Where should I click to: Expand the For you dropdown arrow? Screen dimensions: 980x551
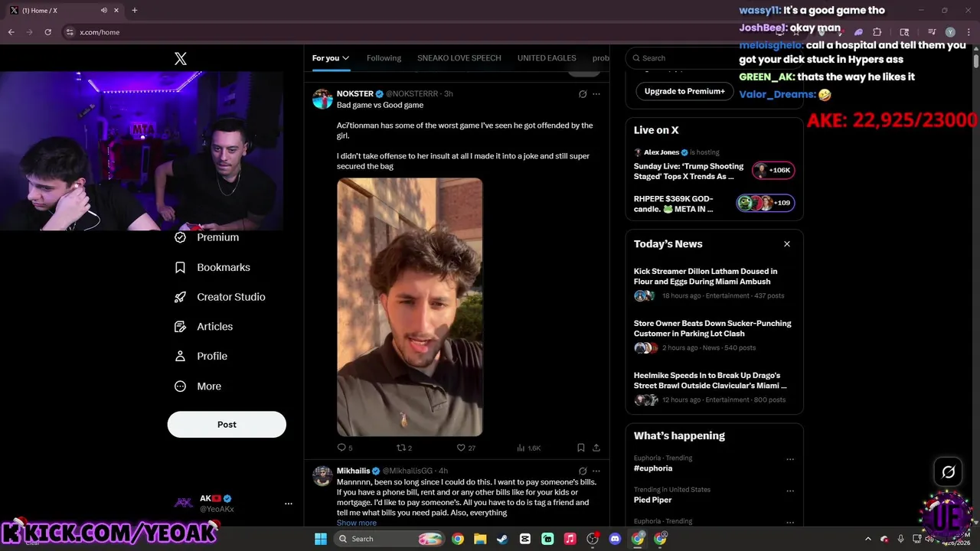(x=346, y=58)
